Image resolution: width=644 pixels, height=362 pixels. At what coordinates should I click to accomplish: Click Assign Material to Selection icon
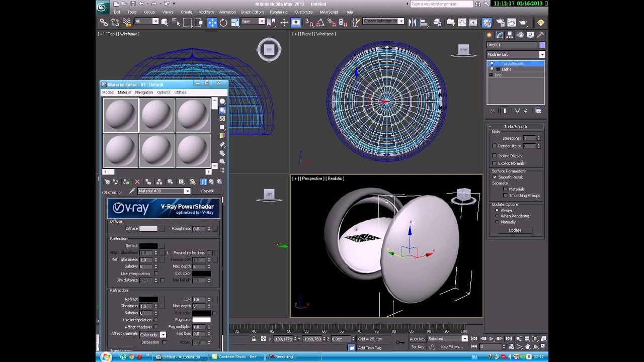tap(126, 182)
